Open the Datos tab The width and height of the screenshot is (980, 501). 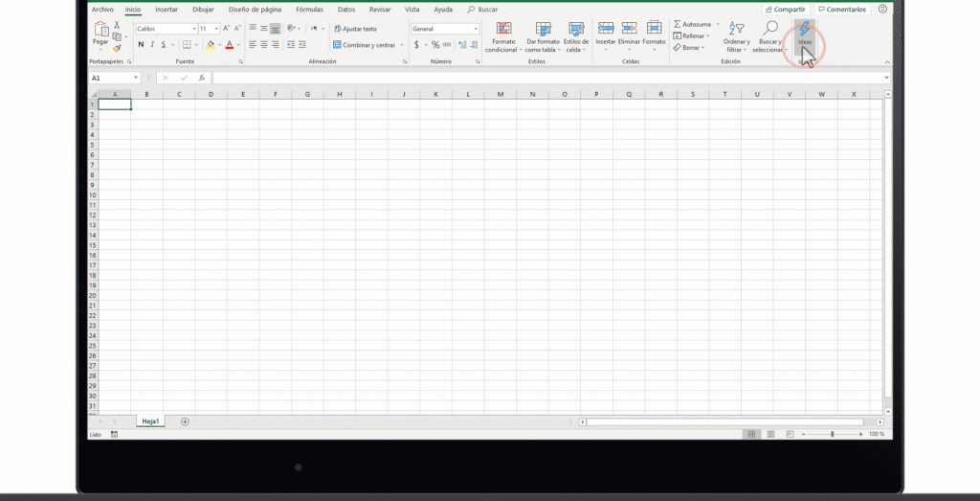(345, 10)
